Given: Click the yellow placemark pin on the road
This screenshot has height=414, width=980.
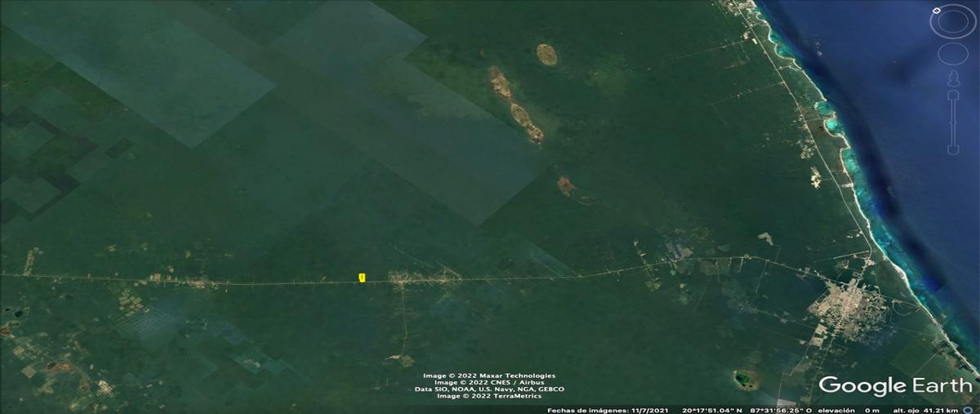Looking at the screenshot, I should pos(362,278).
